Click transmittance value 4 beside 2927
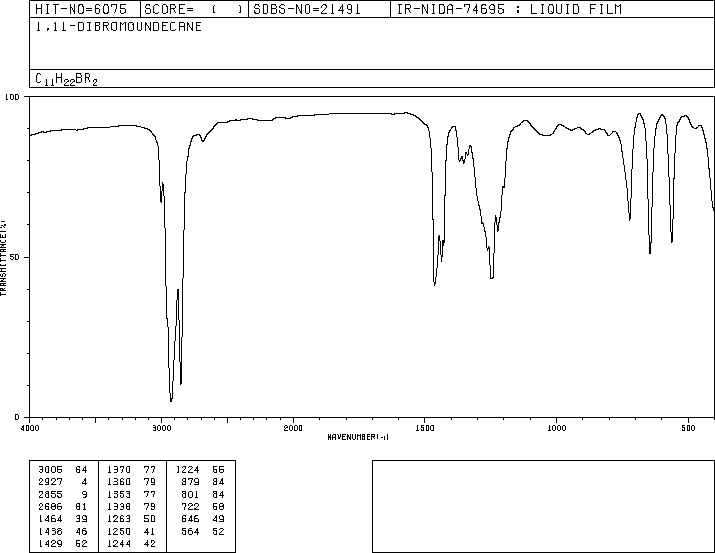This screenshot has height=553, width=715. coord(84,482)
